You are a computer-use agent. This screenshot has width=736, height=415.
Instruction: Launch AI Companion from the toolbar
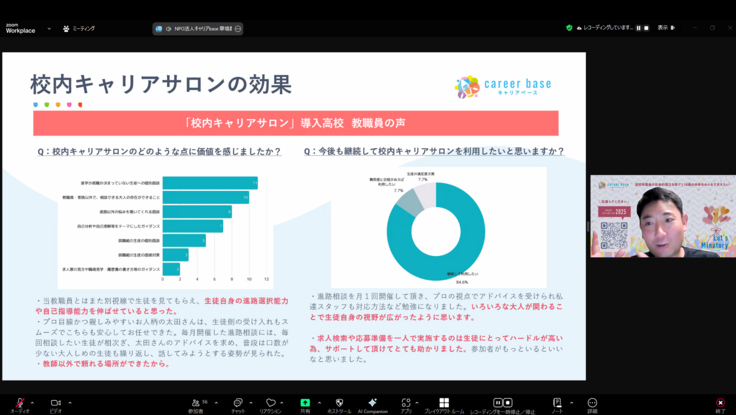(x=372, y=403)
